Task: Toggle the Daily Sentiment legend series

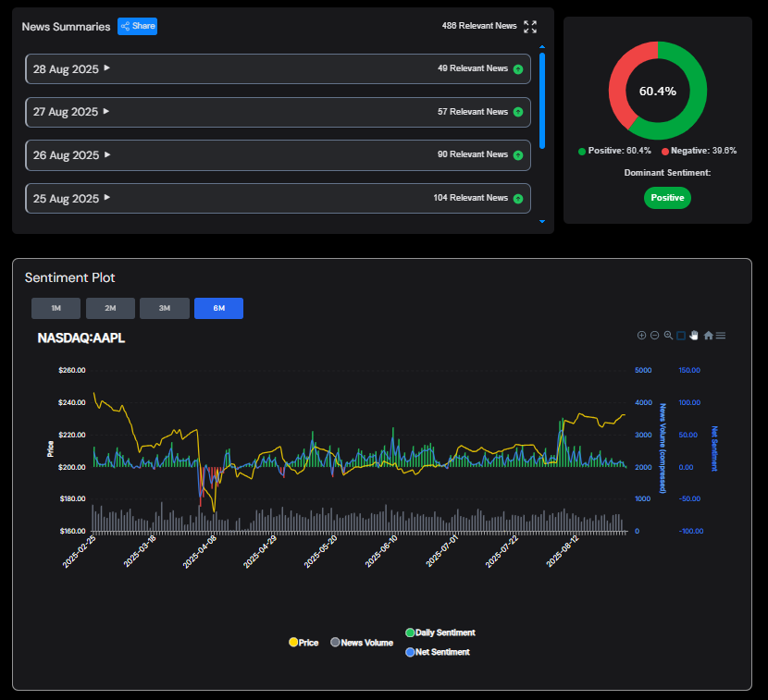Action: (440, 632)
